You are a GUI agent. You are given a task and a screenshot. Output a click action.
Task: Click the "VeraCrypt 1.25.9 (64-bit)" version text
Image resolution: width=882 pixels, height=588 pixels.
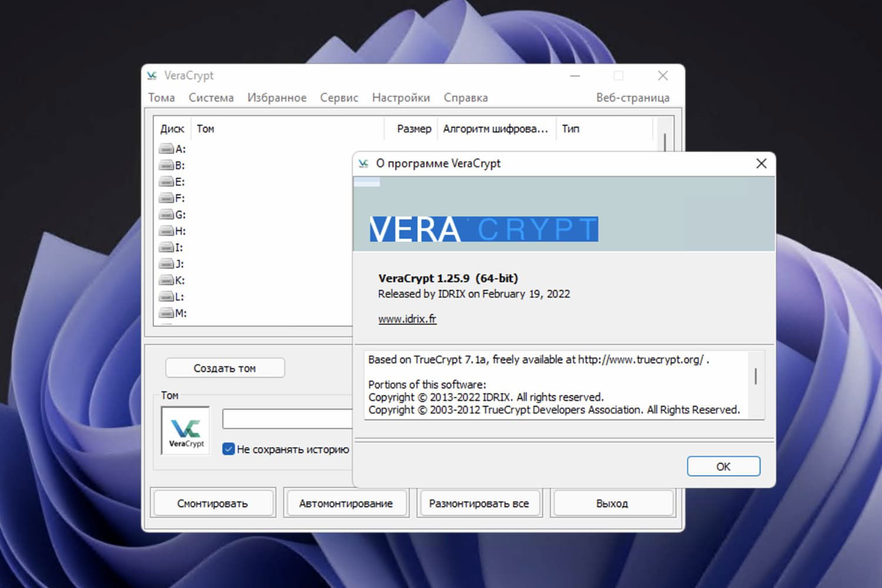coord(448,278)
